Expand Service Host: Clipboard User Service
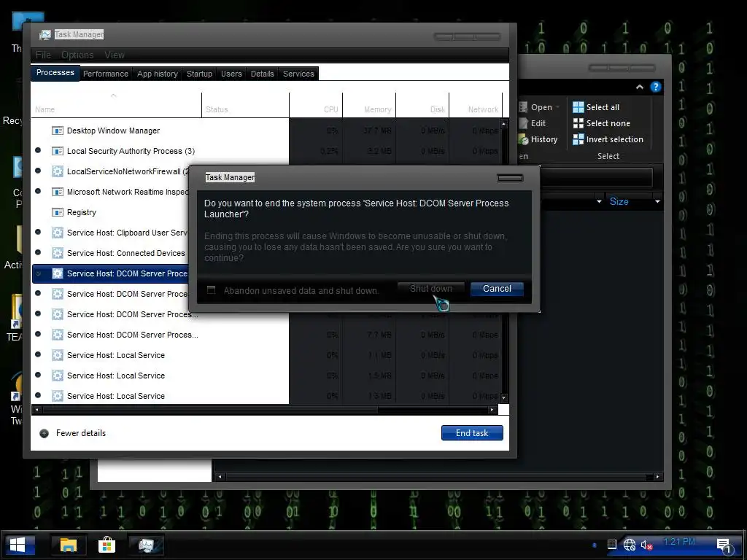This screenshot has width=747, height=560. click(x=38, y=233)
